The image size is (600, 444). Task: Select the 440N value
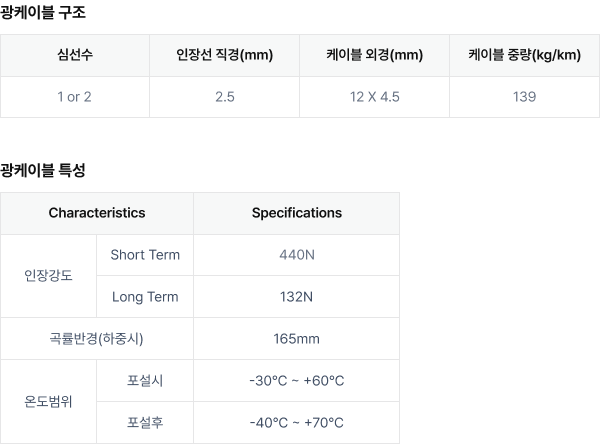pyautogui.click(x=297, y=255)
